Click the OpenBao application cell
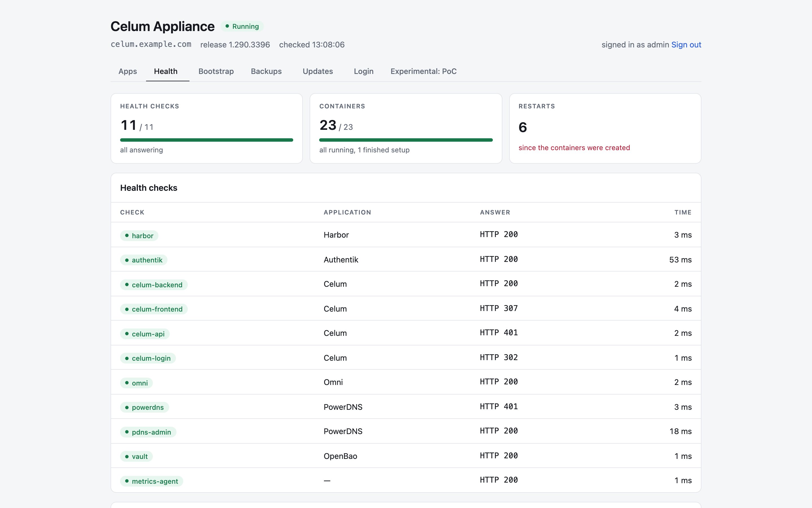812x508 pixels. tap(340, 456)
